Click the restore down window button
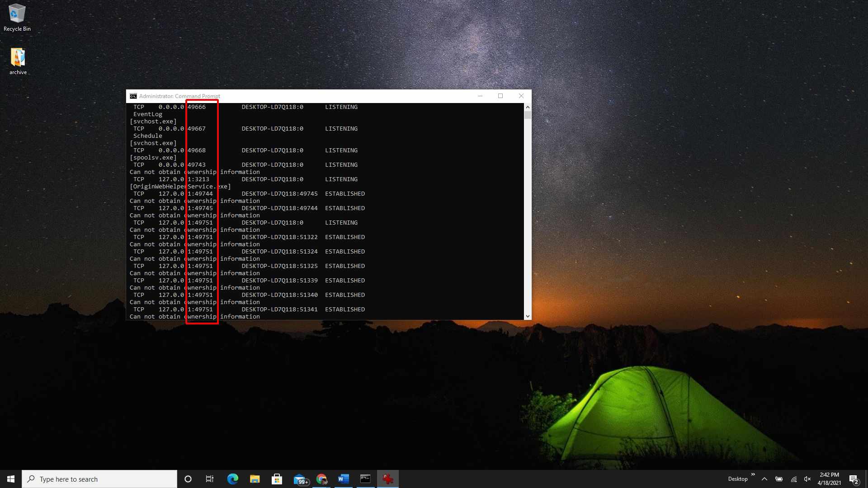The image size is (868, 488). tap(500, 96)
